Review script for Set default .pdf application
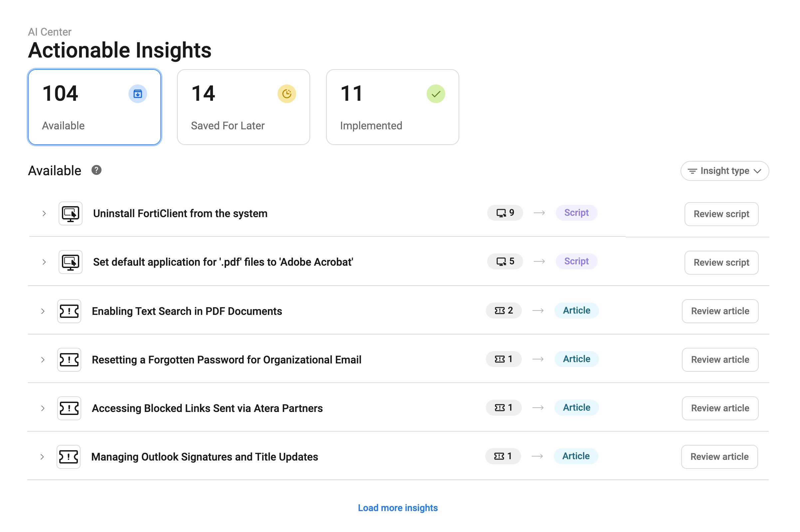The height and width of the screenshot is (532, 800). pos(721,263)
